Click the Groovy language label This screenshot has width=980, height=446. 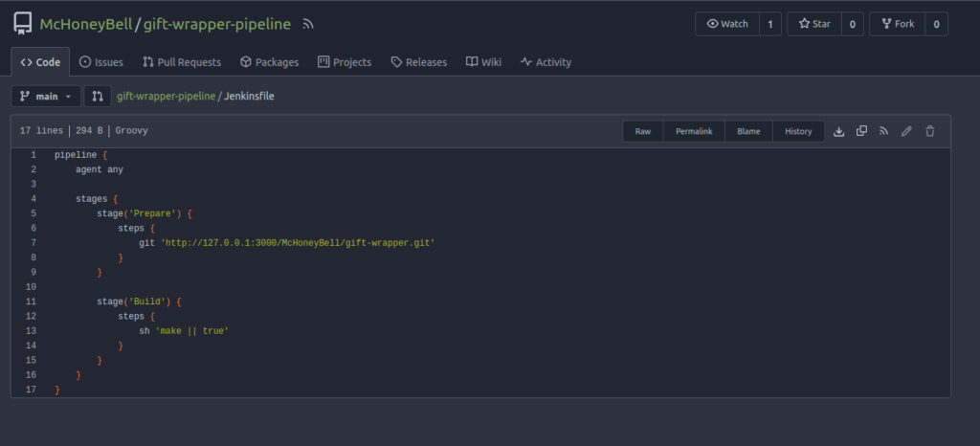[131, 131]
